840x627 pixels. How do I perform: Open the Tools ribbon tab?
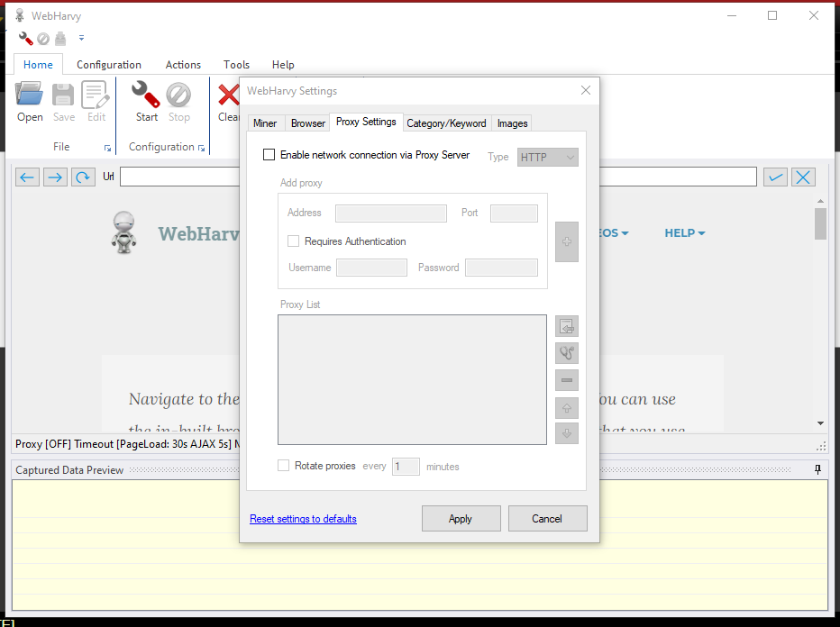point(236,64)
